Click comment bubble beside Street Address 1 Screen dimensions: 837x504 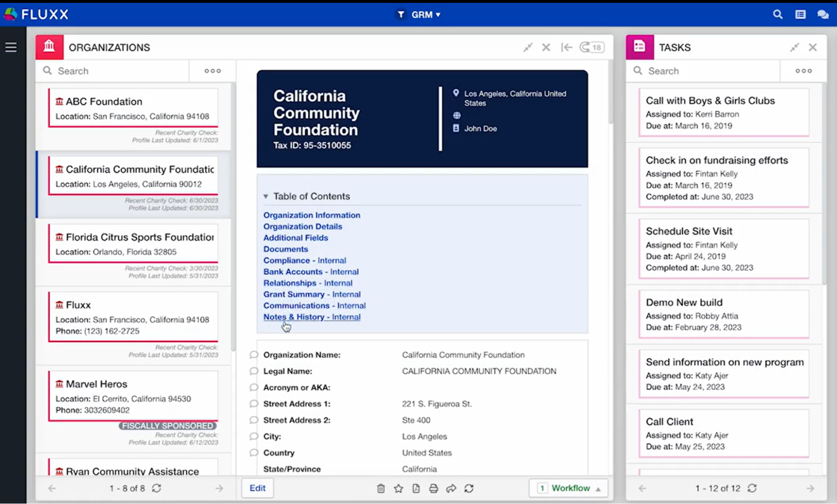point(254,404)
